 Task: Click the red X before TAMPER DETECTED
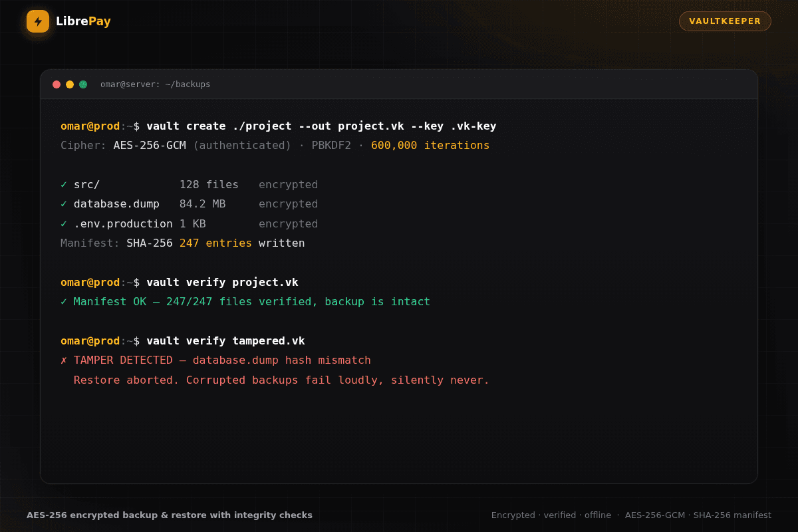click(x=64, y=360)
